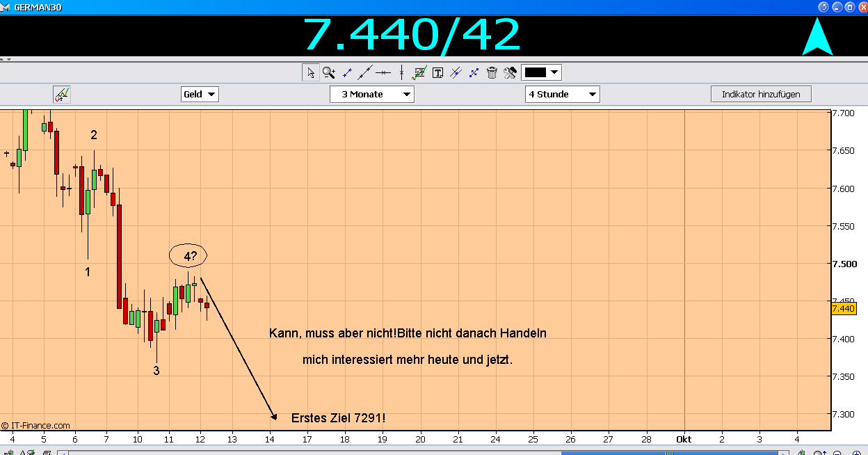Click the wave label '3' below the low

point(156,371)
